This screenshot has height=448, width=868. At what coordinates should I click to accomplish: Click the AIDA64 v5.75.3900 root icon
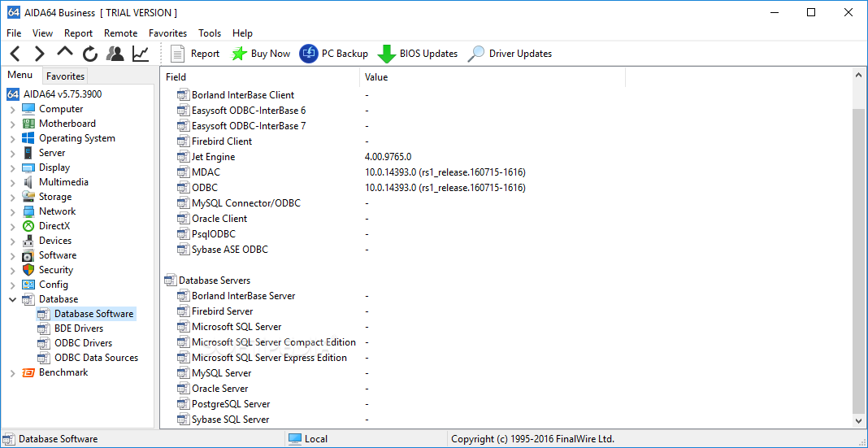(x=13, y=94)
